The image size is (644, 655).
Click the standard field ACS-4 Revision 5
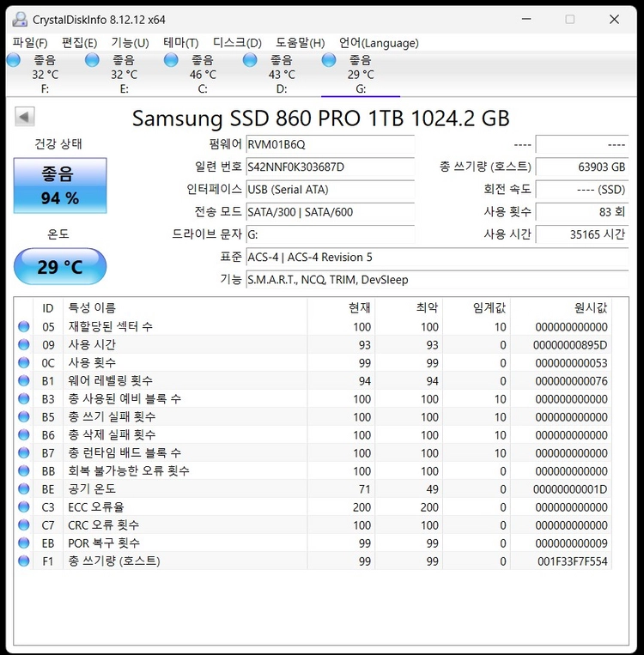437,257
